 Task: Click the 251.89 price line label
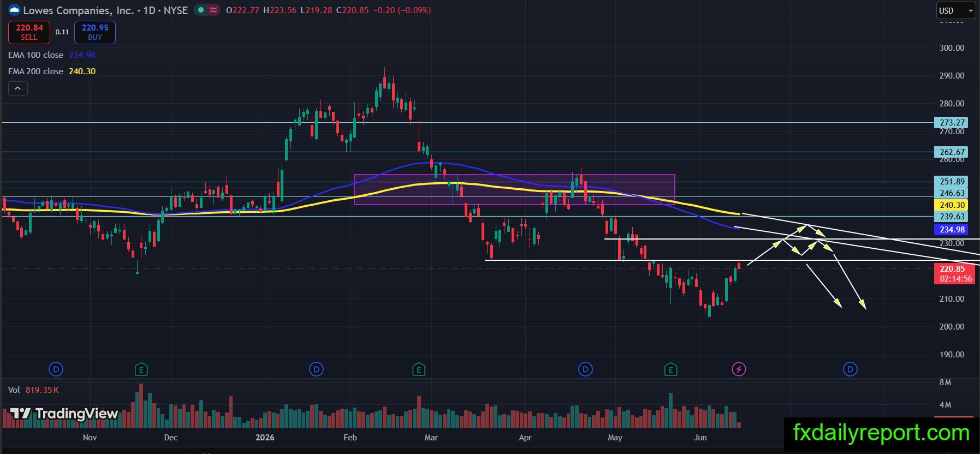[x=952, y=182]
